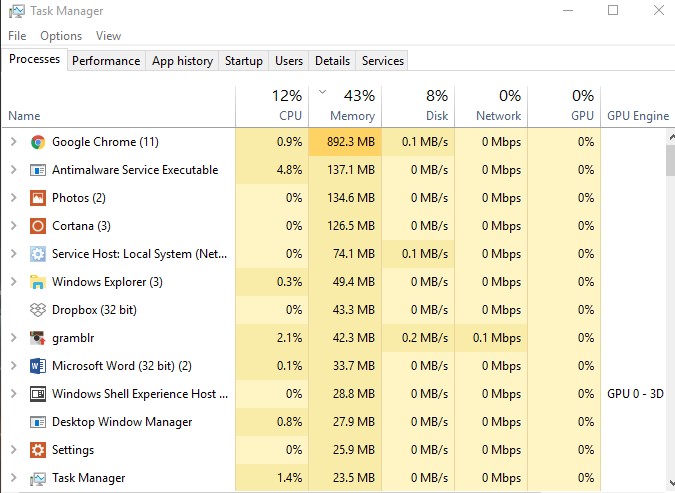Switch to the Performance tab
The image size is (675, 493).
pyautogui.click(x=106, y=61)
